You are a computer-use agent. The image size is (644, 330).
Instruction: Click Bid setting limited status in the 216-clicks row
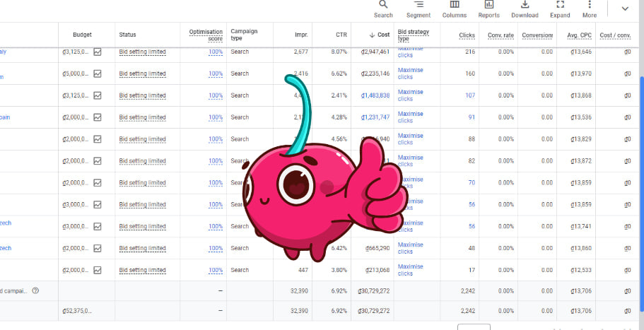(x=143, y=52)
